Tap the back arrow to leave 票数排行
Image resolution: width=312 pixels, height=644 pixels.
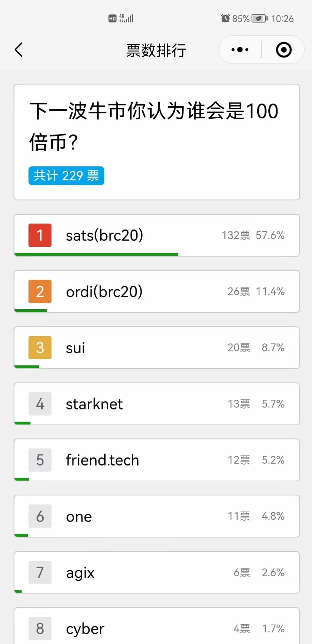[x=19, y=49]
